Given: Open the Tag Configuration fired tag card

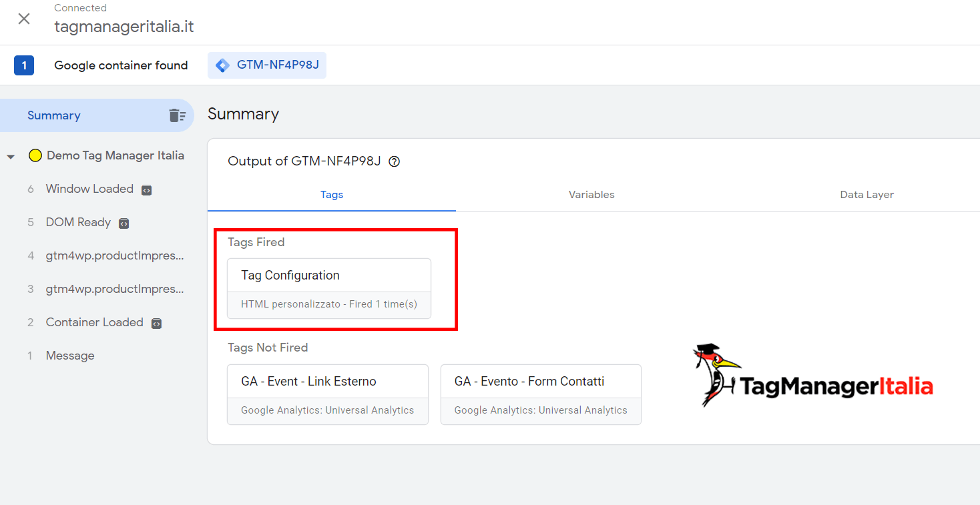Looking at the screenshot, I should [x=329, y=288].
